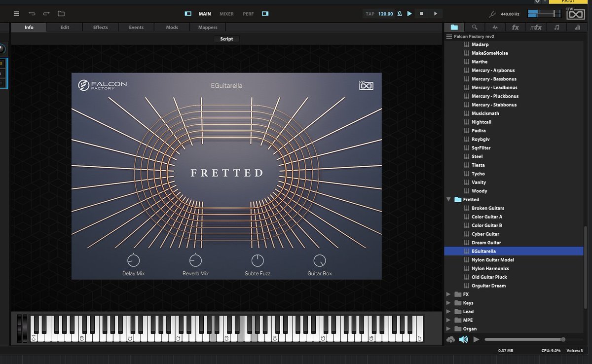
Task: Click the redo arrow icon
Action: [46, 14]
